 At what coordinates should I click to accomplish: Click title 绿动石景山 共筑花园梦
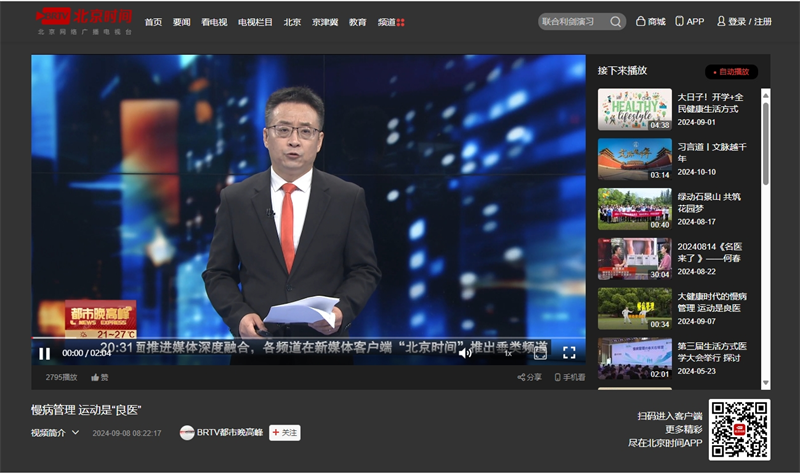709,203
